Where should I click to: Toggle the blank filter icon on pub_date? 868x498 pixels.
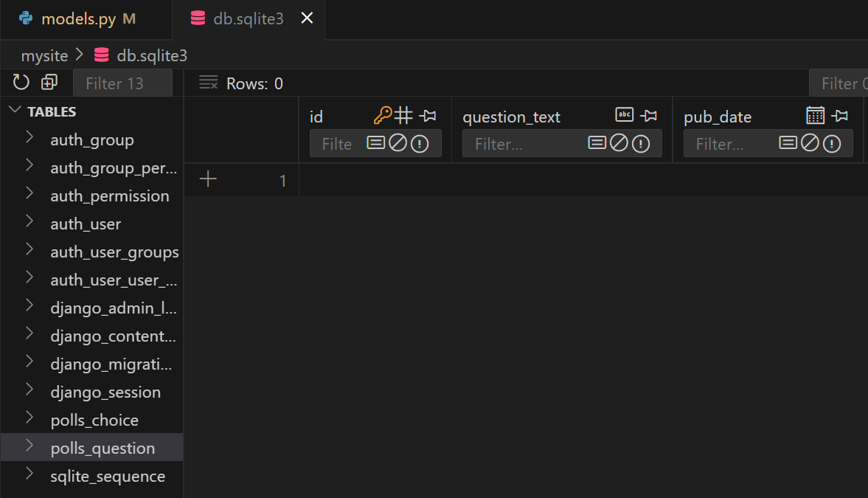[x=788, y=143]
